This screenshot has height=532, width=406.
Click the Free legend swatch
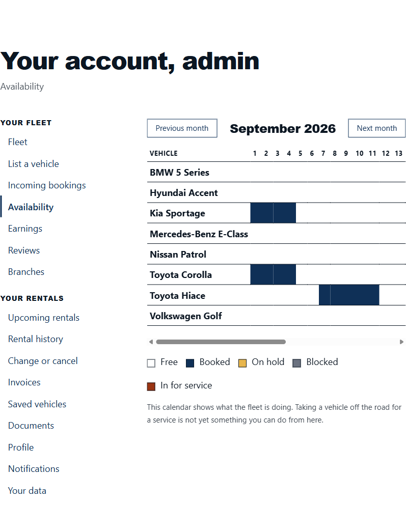(x=151, y=363)
